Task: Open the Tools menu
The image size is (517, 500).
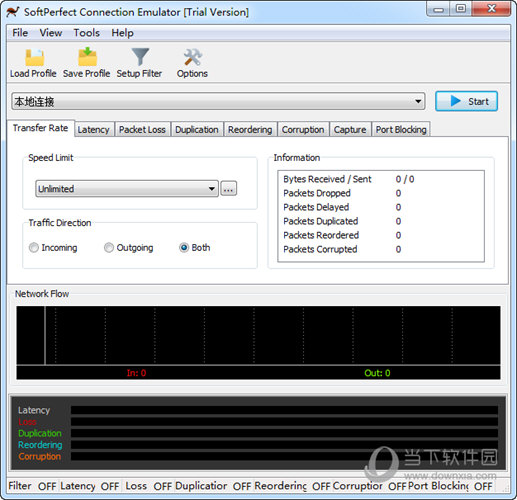Action: (87, 33)
